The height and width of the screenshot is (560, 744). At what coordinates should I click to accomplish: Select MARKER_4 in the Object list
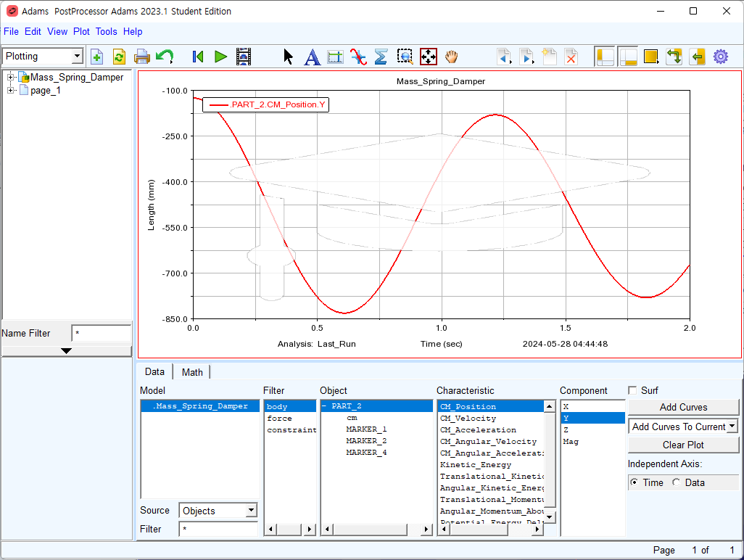click(366, 453)
